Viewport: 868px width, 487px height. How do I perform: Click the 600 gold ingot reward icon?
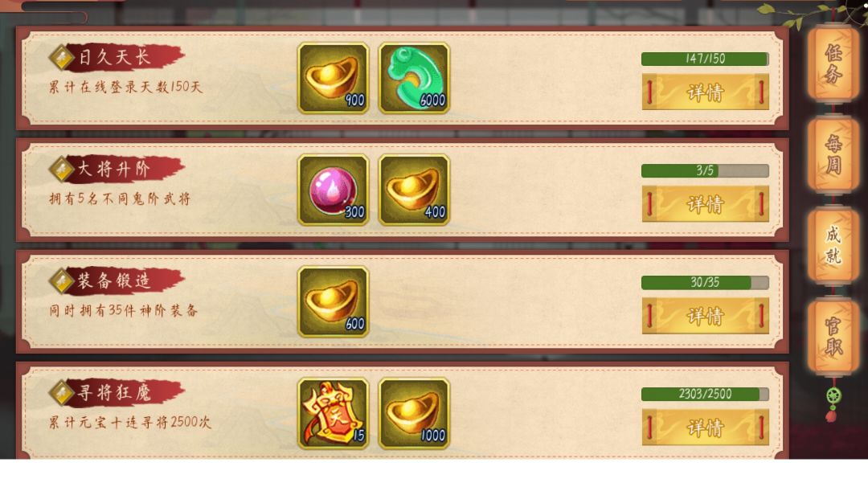point(334,301)
